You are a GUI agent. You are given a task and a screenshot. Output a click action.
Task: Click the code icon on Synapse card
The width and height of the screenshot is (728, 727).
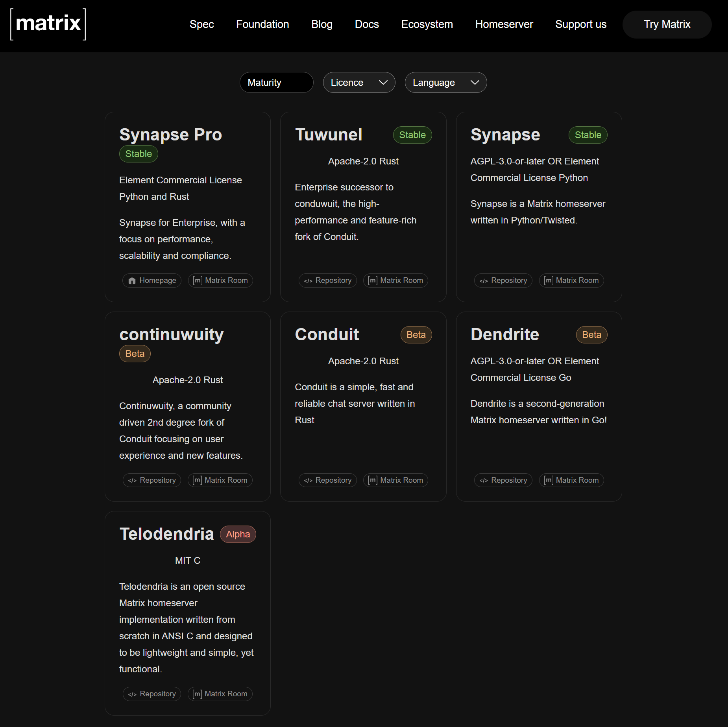(484, 281)
